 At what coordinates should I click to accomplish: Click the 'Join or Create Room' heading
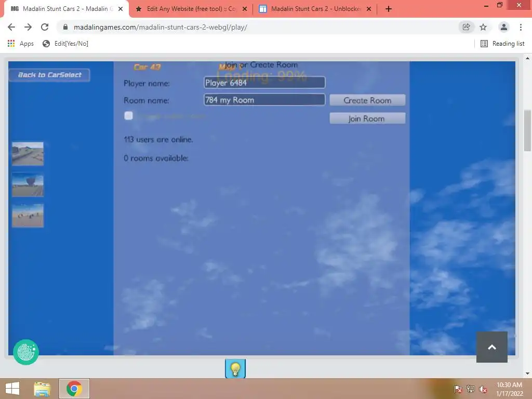261,64
